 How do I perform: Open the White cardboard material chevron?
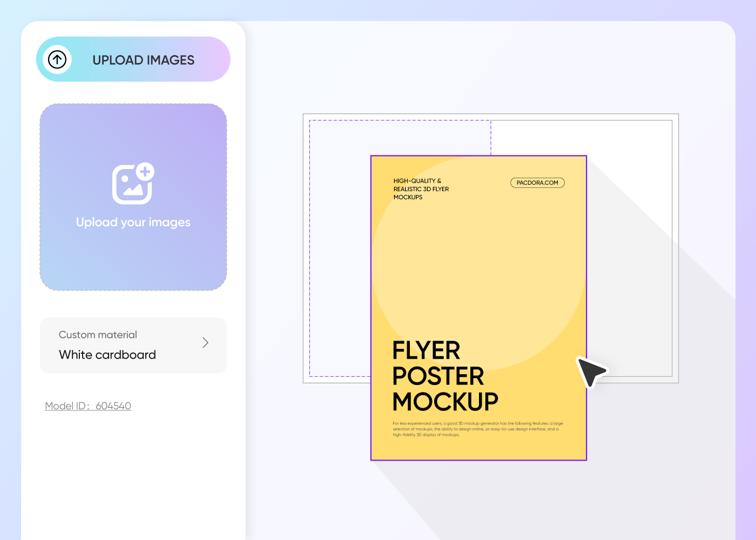[x=205, y=343]
